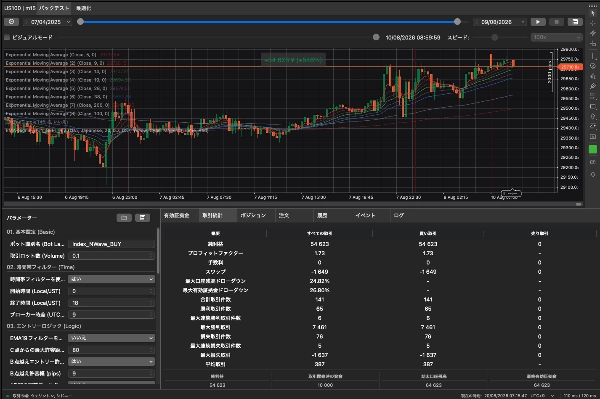Stop the backtest with stop button
Screen dimensions: 600x399
(x=557, y=22)
